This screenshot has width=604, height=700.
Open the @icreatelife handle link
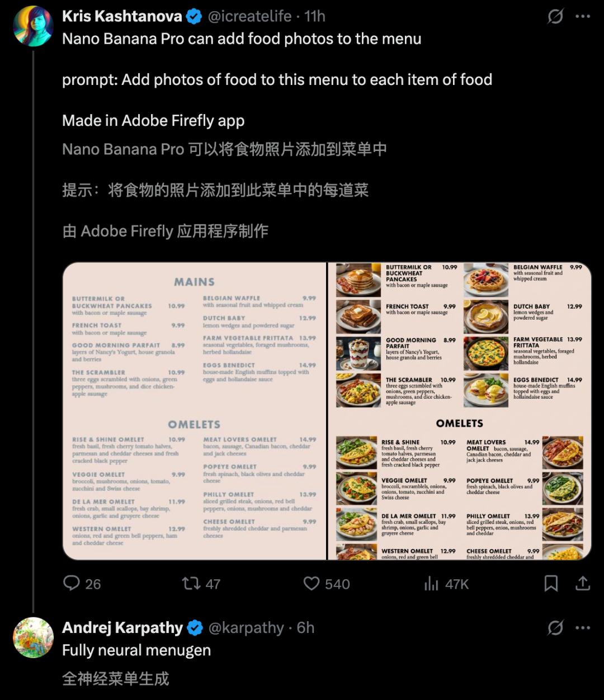(249, 16)
